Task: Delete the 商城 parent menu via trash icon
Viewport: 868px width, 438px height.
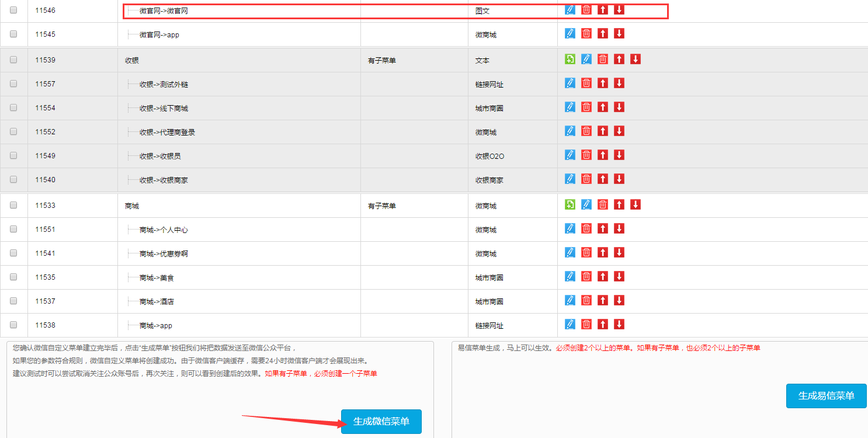Action: click(603, 204)
